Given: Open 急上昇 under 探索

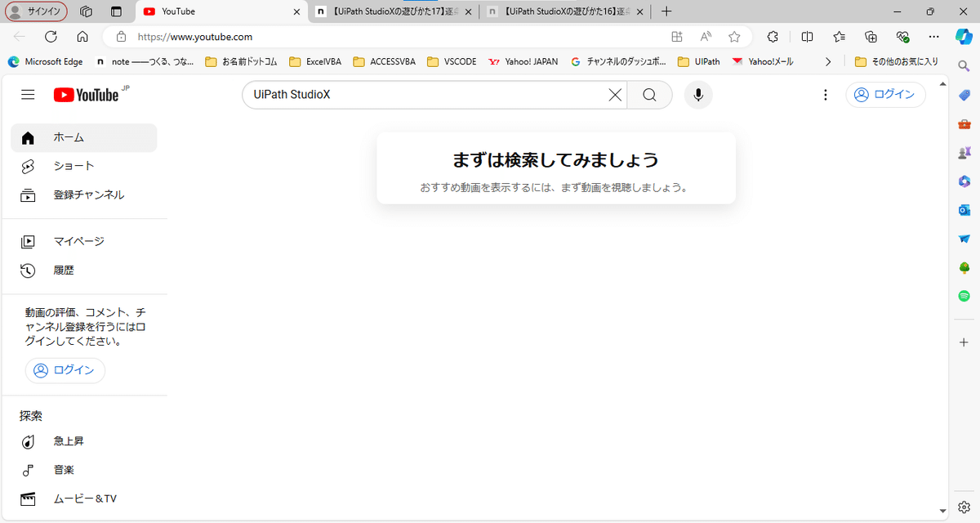Looking at the screenshot, I should (x=83, y=441).
